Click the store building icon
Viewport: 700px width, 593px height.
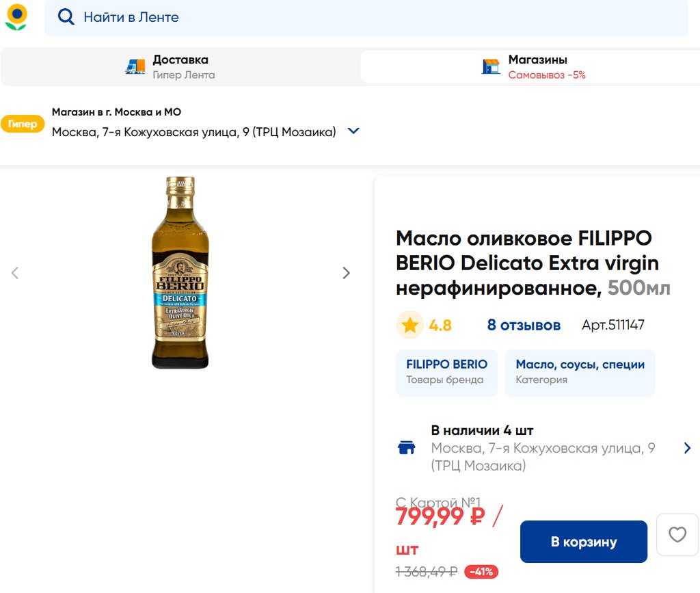(x=491, y=66)
